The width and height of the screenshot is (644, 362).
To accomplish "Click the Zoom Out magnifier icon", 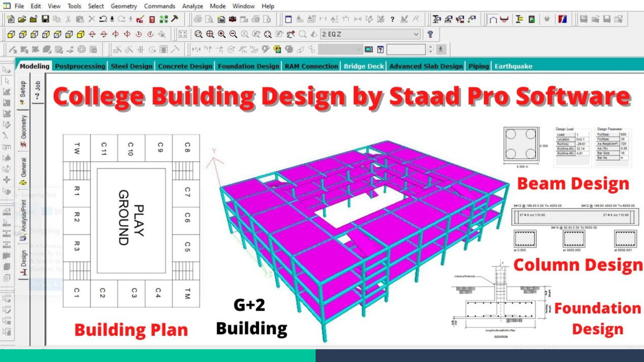I will tap(233, 34).
